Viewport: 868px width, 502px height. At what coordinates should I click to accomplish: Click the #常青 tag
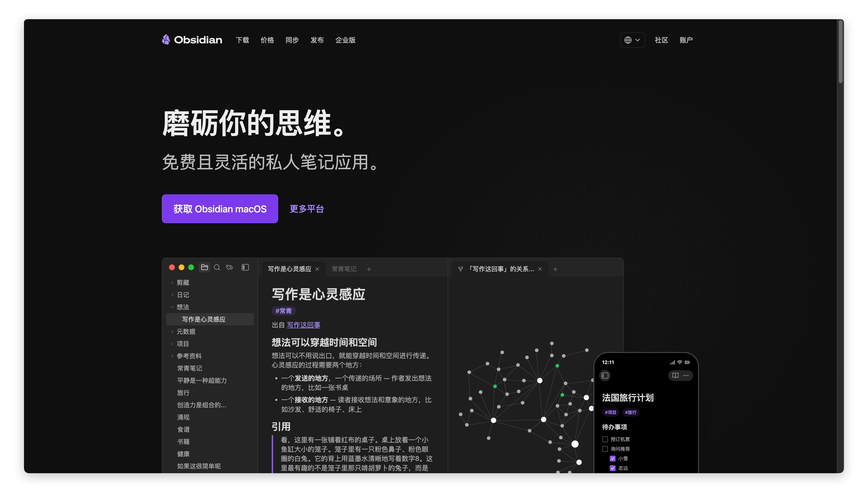283,311
